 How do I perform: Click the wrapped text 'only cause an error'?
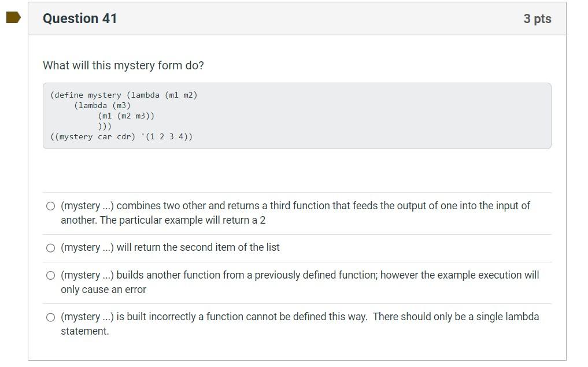click(x=103, y=290)
